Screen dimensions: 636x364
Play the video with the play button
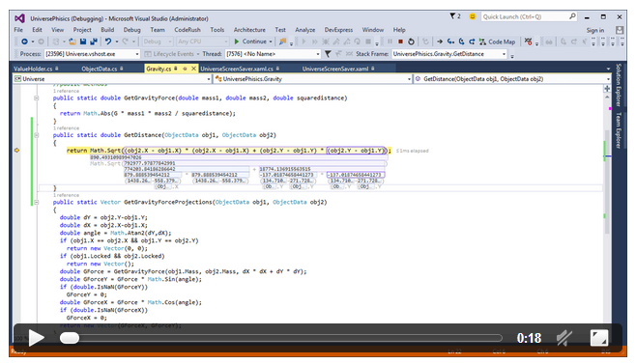[x=36, y=338]
